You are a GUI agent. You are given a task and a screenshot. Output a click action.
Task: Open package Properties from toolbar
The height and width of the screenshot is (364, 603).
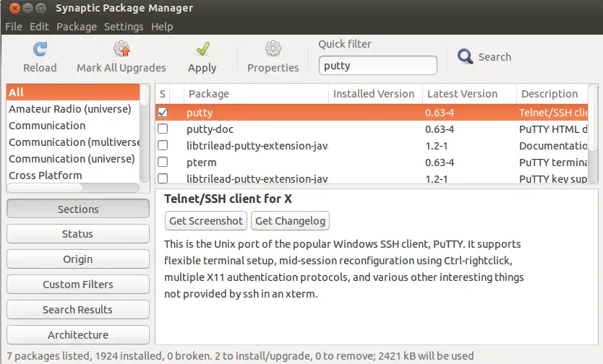[273, 57]
